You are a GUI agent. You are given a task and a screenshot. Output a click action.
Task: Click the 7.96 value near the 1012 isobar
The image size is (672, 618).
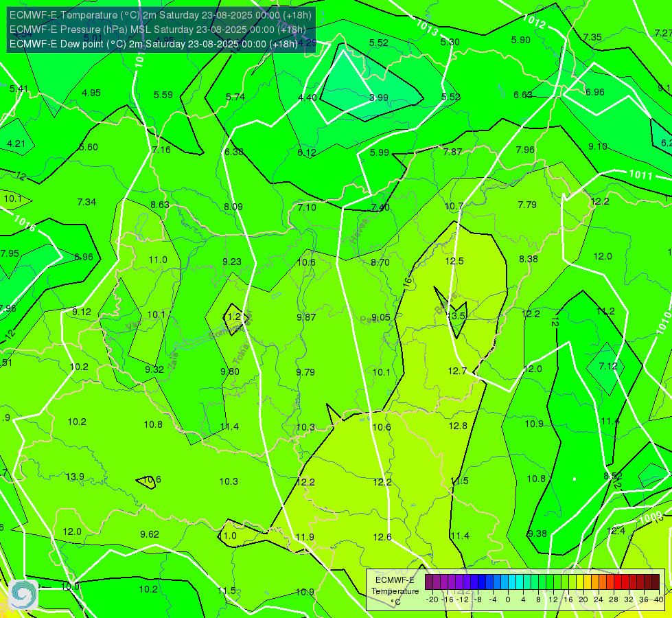(x=525, y=150)
